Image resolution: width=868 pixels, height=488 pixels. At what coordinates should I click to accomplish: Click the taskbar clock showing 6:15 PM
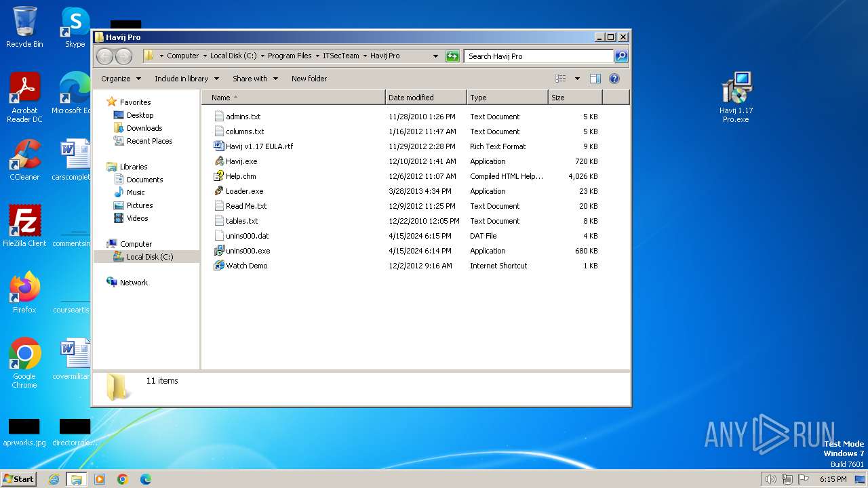pos(833,479)
